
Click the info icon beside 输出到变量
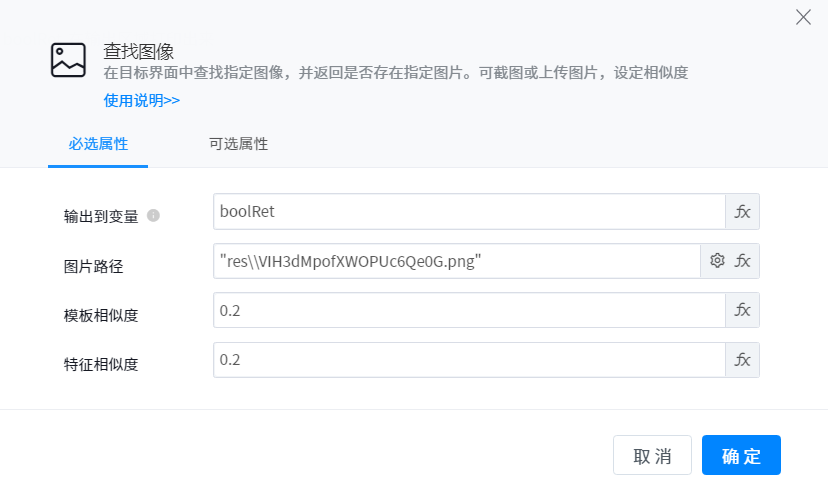153,215
